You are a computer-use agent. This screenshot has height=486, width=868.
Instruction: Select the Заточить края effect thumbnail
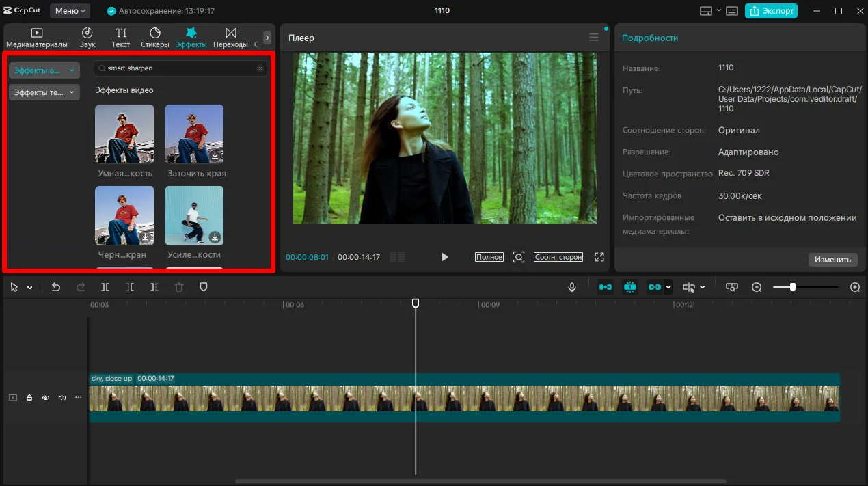pos(194,134)
